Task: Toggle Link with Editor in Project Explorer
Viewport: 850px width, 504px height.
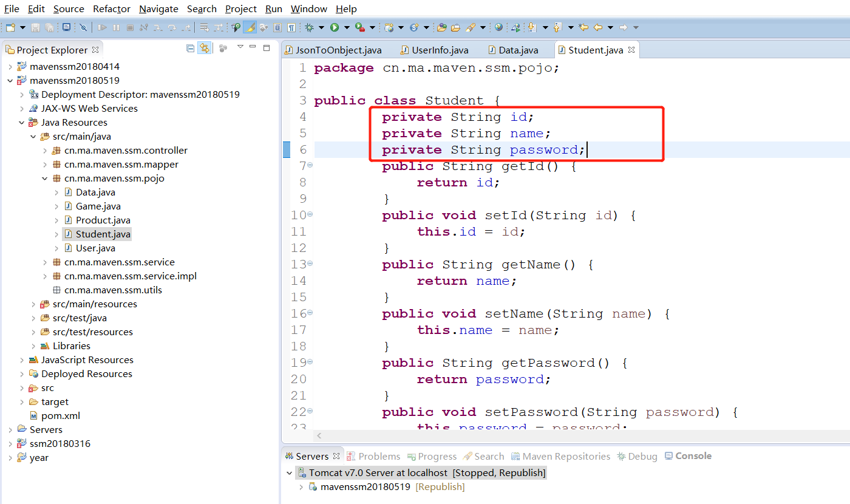Action: pos(205,49)
